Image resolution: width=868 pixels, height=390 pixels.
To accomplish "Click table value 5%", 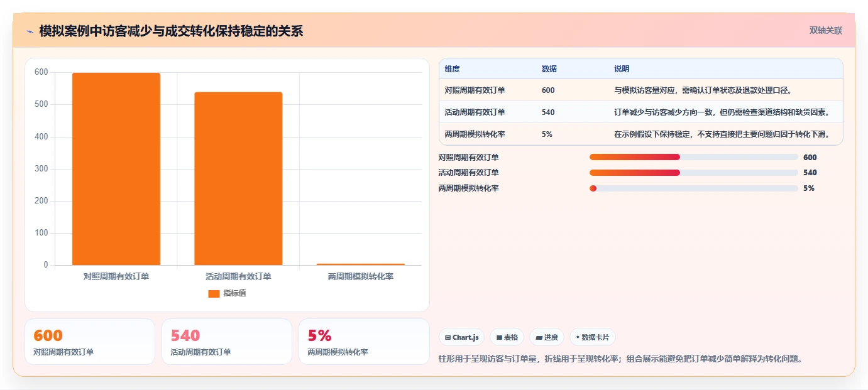I will point(547,134).
